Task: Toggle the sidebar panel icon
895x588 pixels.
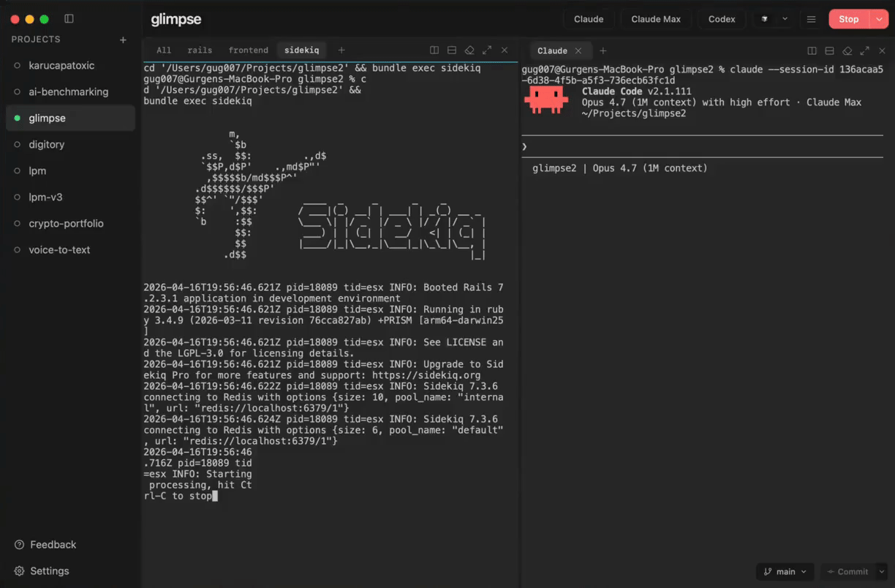Action: coord(69,19)
